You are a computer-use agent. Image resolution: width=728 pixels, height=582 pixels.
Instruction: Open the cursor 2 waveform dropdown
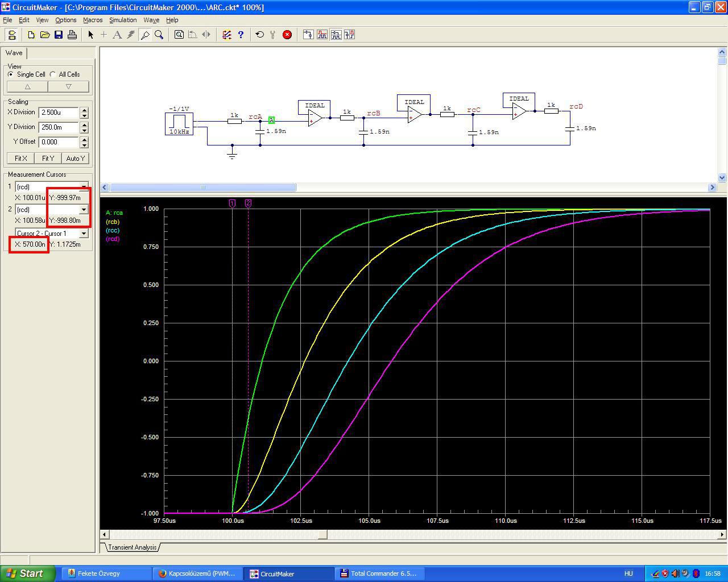pos(84,210)
